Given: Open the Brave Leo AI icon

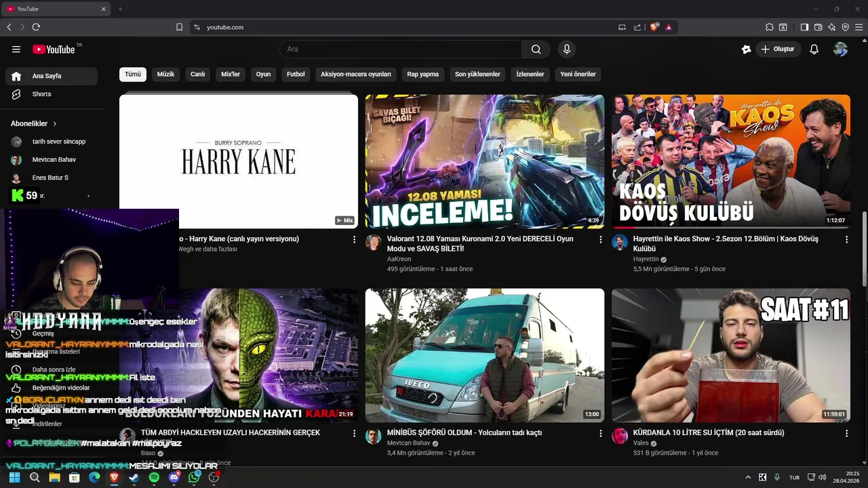Looking at the screenshot, I should [831, 27].
